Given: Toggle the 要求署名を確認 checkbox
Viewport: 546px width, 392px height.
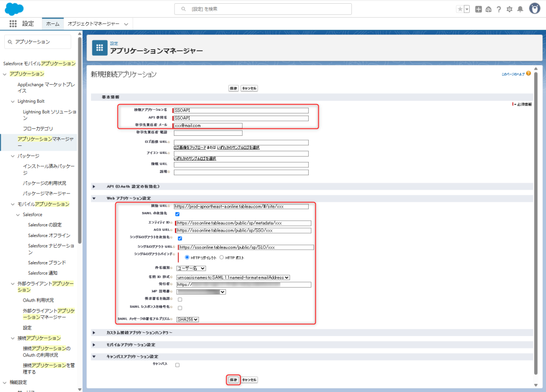Looking at the screenshot, I should tap(180, 299).
